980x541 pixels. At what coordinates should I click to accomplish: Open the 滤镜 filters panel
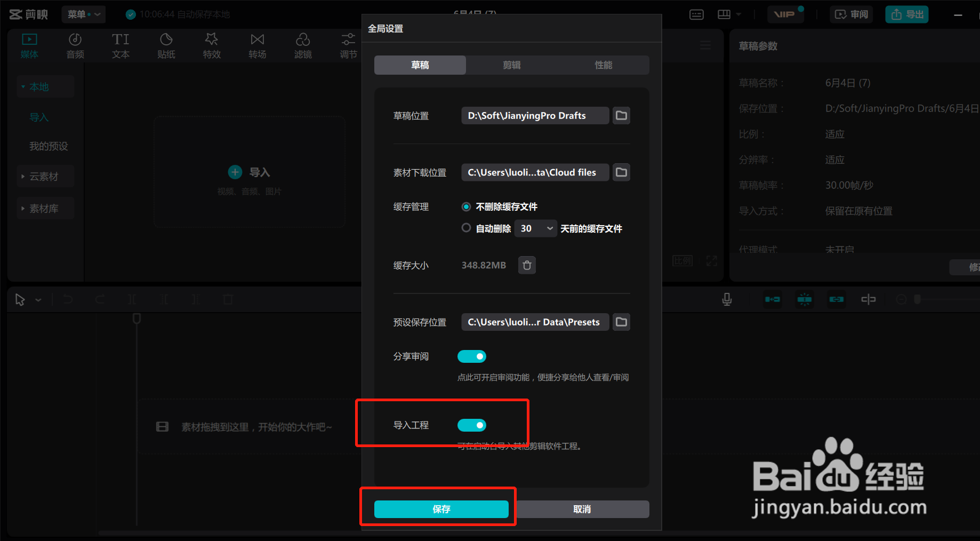click(x=303, y=46)
